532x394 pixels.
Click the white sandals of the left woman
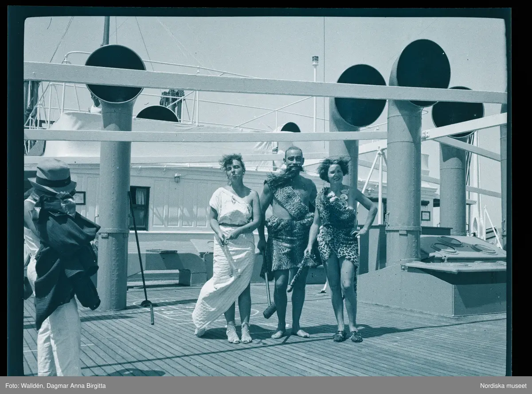(239, 334)
